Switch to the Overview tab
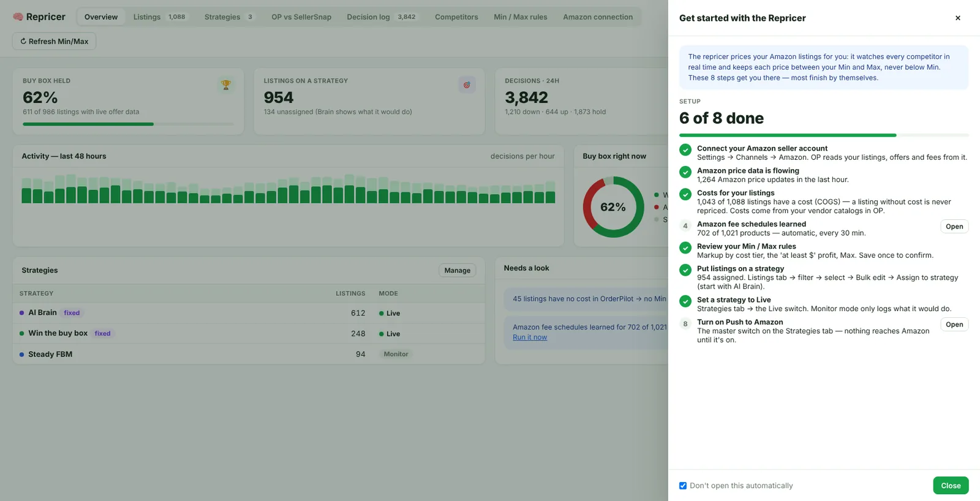Image resolution: width=980 pixels, height=501 pixels. pos(101,17)
